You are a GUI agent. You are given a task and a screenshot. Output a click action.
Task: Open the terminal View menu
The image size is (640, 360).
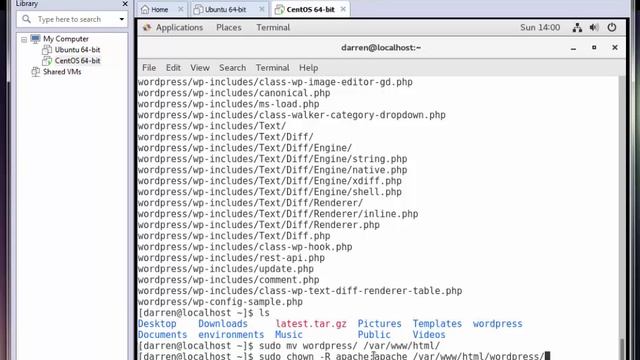200,68
